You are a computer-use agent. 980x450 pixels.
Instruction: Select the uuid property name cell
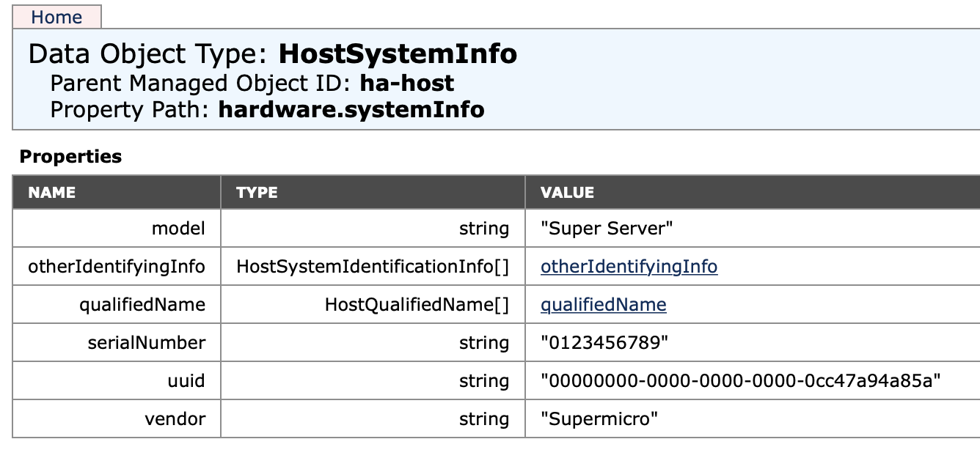pos(186,381)
